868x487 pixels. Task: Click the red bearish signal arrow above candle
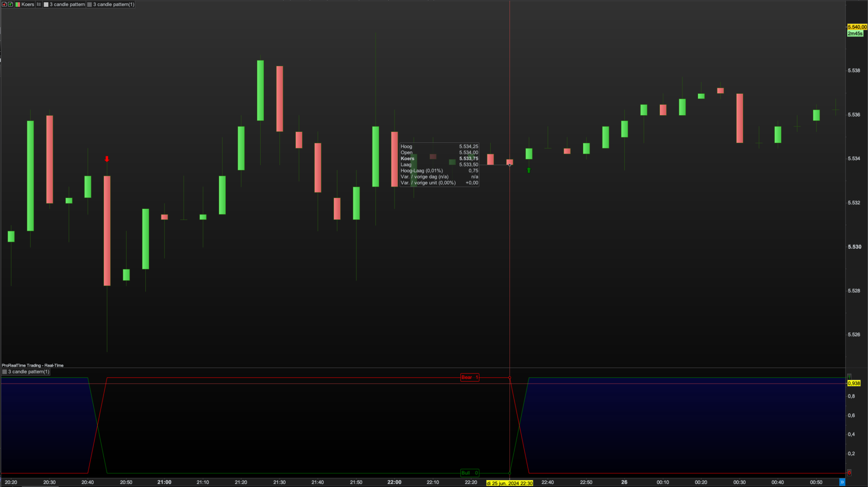coord(107,159)
